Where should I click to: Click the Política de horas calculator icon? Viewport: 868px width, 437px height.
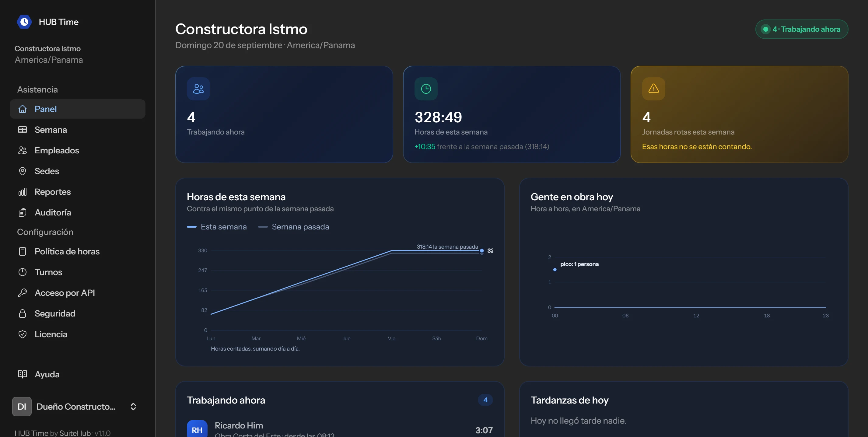pos(23,251)
